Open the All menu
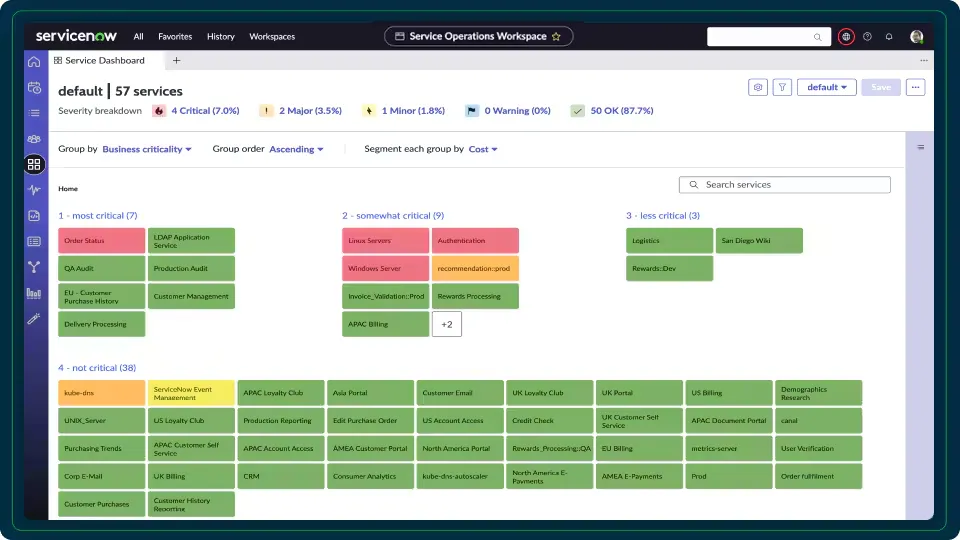The height and width of the screenshot is (540, 960). [x=138, y=37]
